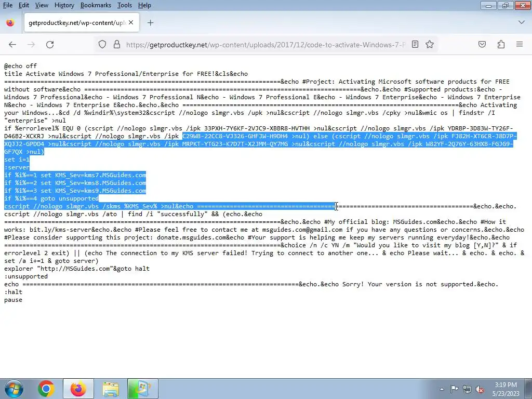Screen dimensions: 532x399
Task: Go back to the previous page
Action: coord(12,45)
